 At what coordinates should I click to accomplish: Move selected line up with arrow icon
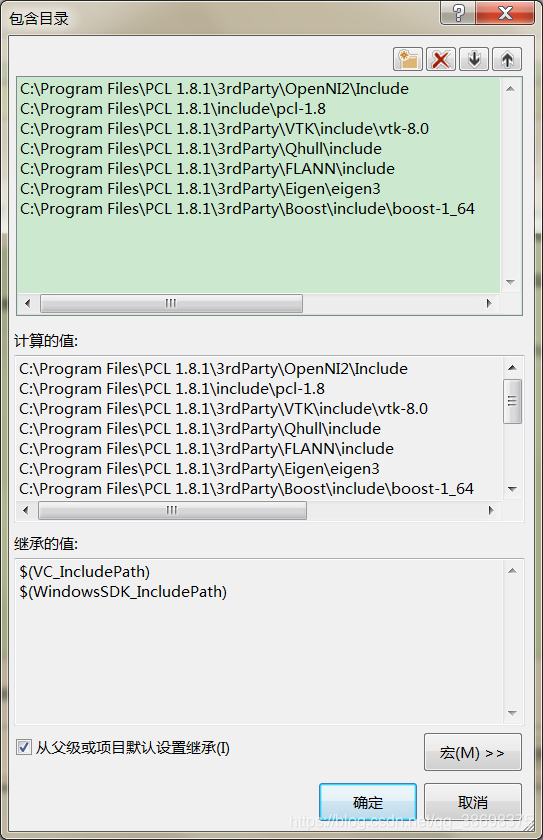[507, 59]
